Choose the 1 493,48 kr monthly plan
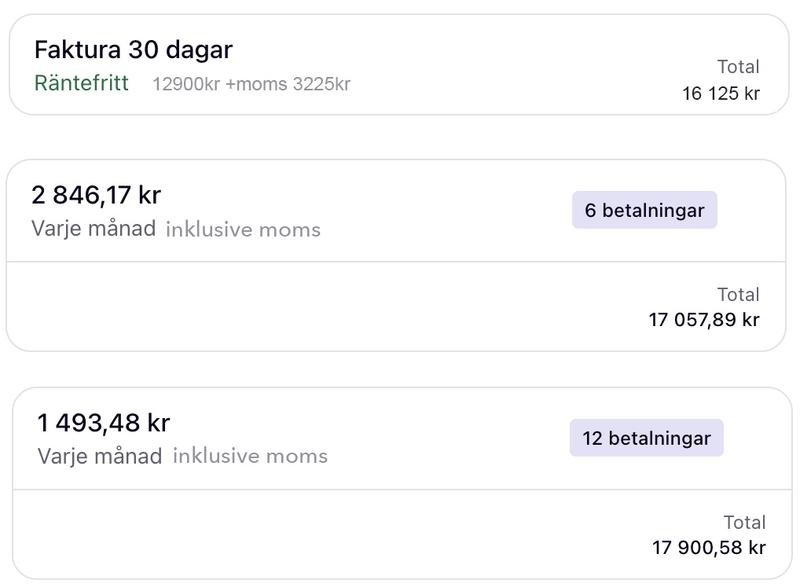The width and height of the screenshot is (800, 587). [x=103, y=423]
